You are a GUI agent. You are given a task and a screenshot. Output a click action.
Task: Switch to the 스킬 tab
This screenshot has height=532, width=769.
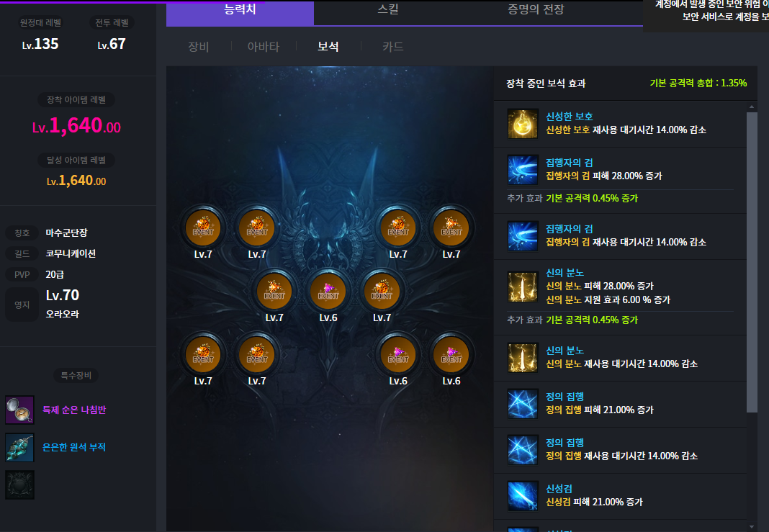coord(388,10)
